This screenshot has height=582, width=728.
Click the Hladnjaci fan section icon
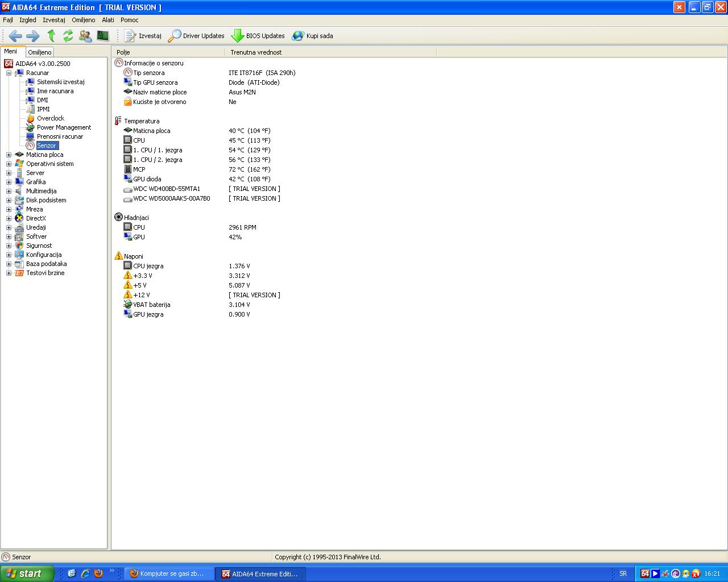[118, 217]
